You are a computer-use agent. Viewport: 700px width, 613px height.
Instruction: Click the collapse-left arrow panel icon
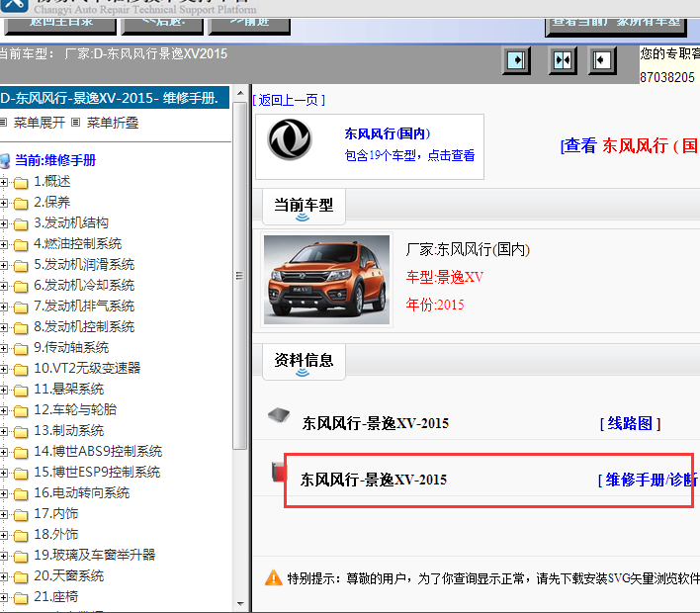[x=602, y=60]
